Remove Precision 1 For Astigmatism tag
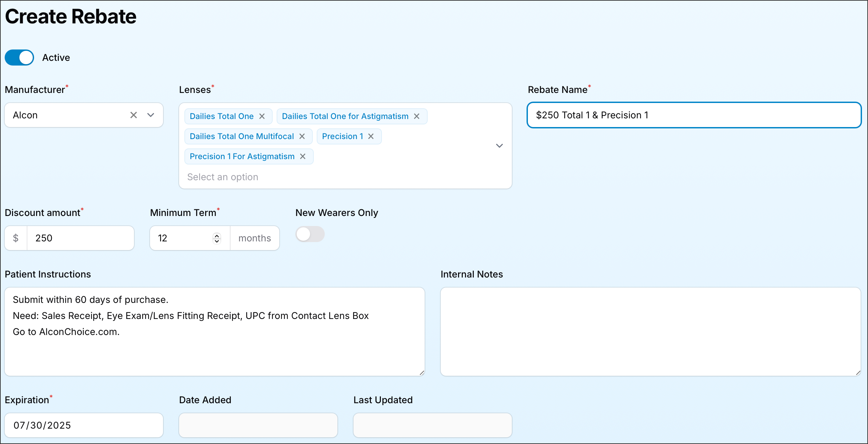868x444 pixels. coord(303,156)
